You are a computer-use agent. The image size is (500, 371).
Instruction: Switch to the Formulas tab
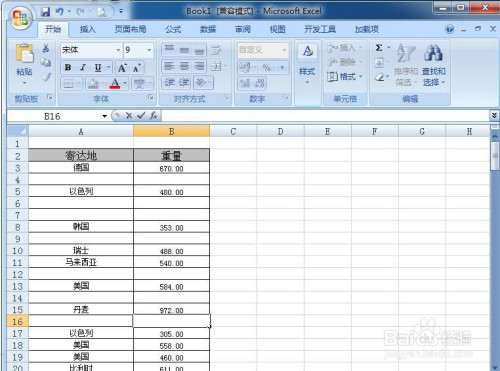point(173,29)
